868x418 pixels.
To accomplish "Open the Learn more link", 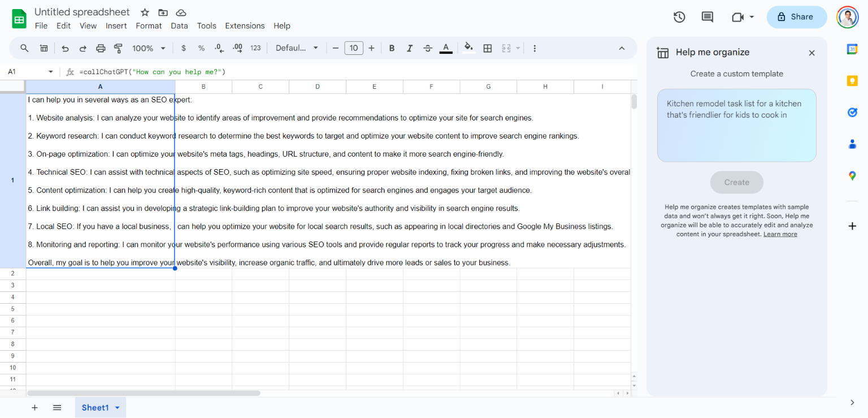I will pos(780,234).
